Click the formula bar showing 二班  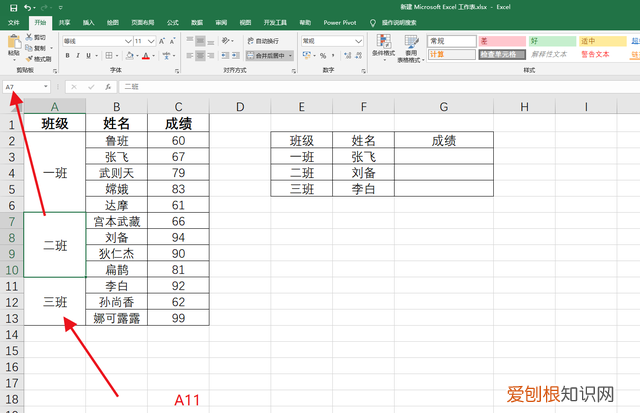click(x=380, y=87)
